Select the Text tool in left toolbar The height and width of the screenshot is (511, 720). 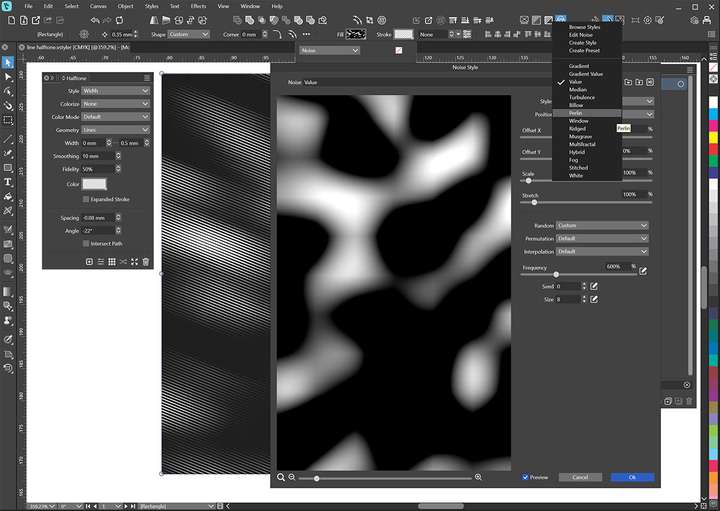click(8, 182)
